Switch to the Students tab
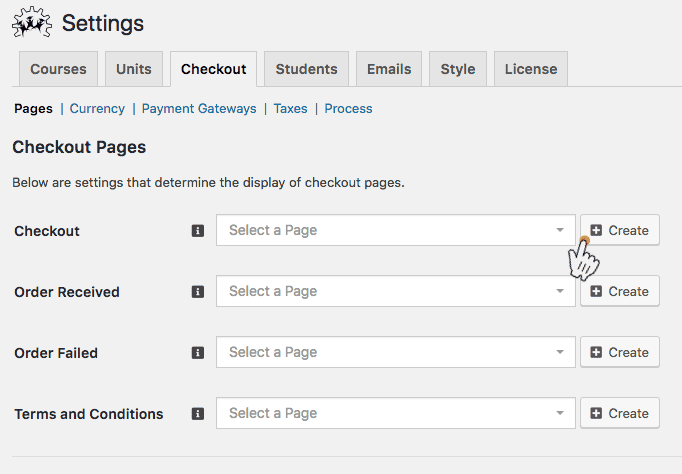 307,69
